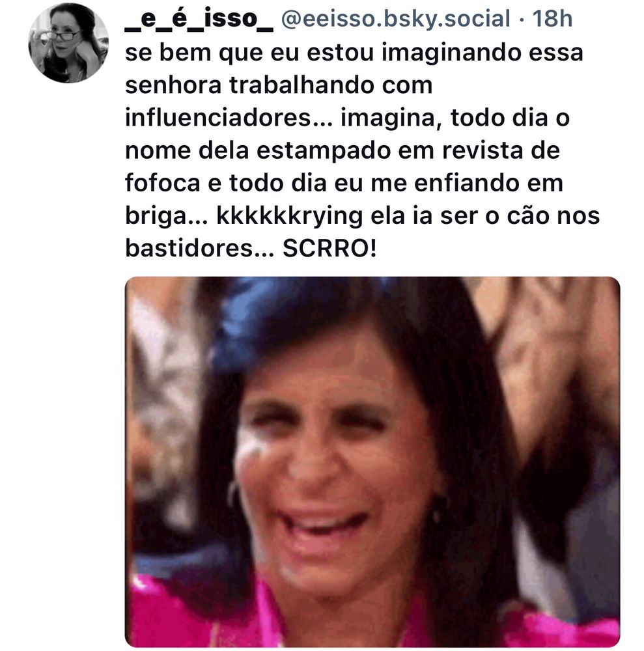The image size is (644, 651).
Task: Click the phrase 'senhora trabalhando com'
Action: (279, 85)
